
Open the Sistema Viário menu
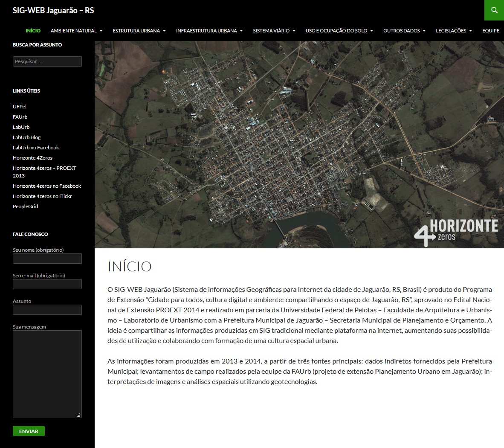(274, 31)
